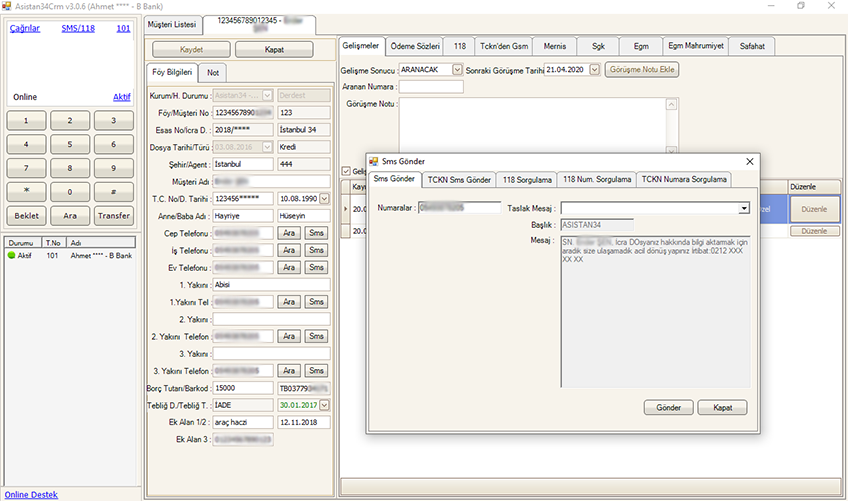Open the Taslak Mesaj dropdown
The width and height of the screenshot is (848, 501).
tap(744, 208)
